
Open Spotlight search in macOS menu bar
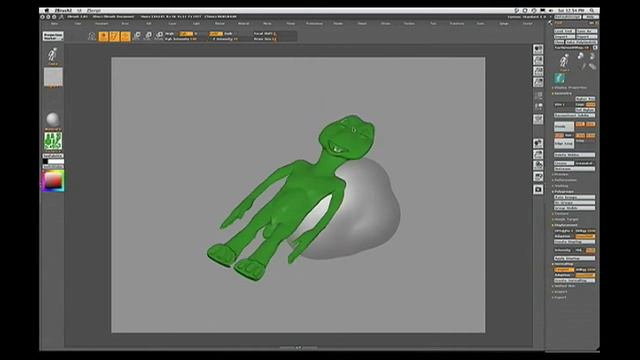pyautogui.click(x=592, y=10)
